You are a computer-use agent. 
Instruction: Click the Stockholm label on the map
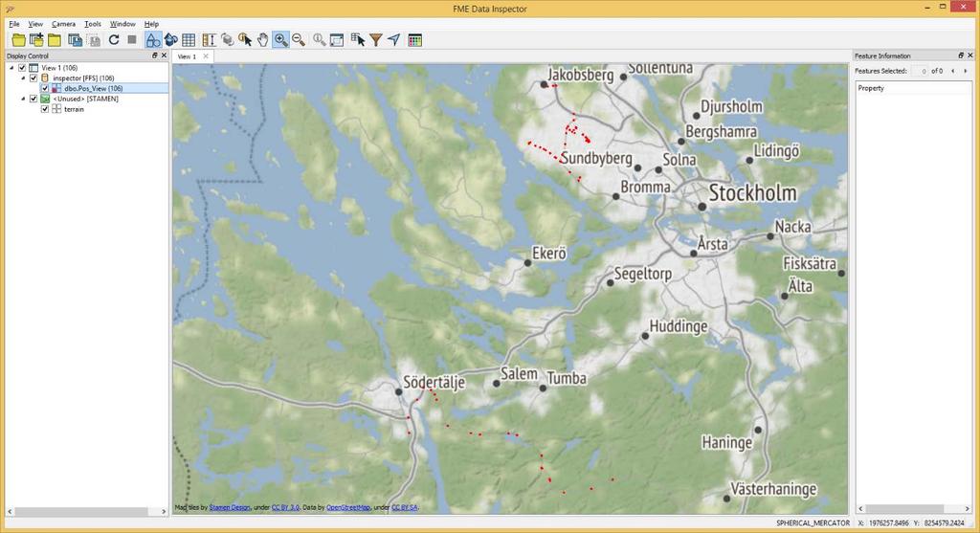pos(752,193)
